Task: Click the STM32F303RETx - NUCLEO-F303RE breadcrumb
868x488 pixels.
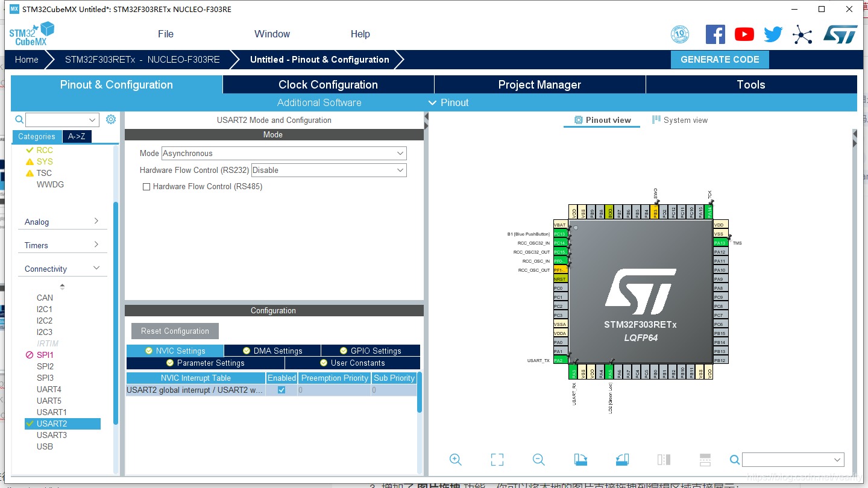Action: [x=142, y=59]
